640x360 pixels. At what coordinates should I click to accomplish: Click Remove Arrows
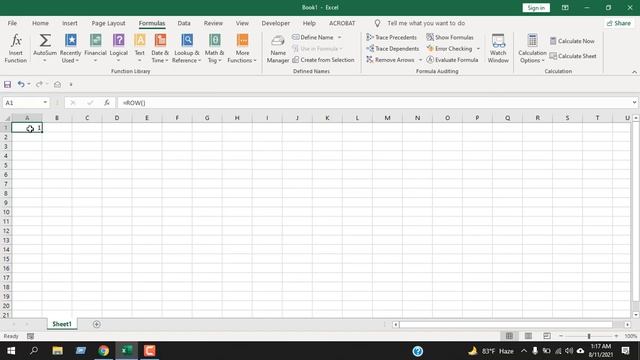coord(390,60)
